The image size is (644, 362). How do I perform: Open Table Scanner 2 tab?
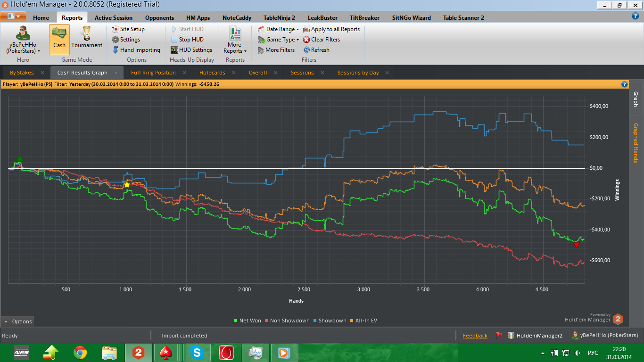coord(463,18)
